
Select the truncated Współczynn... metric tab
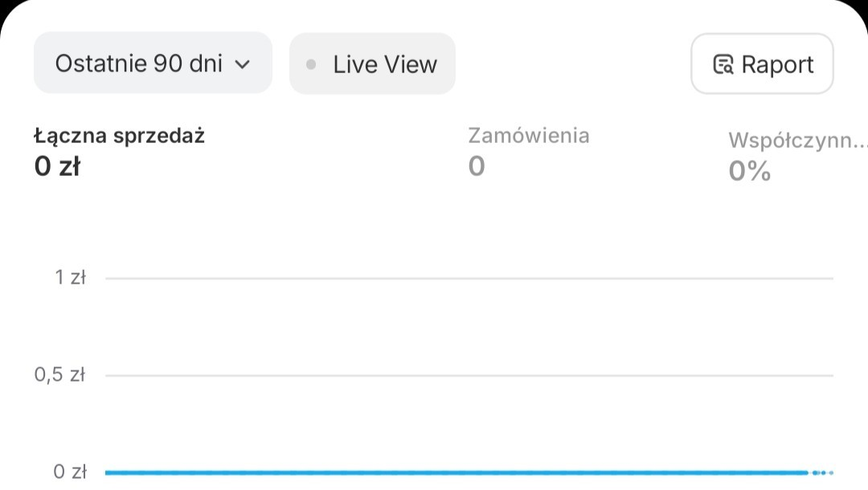click(797, 141)
